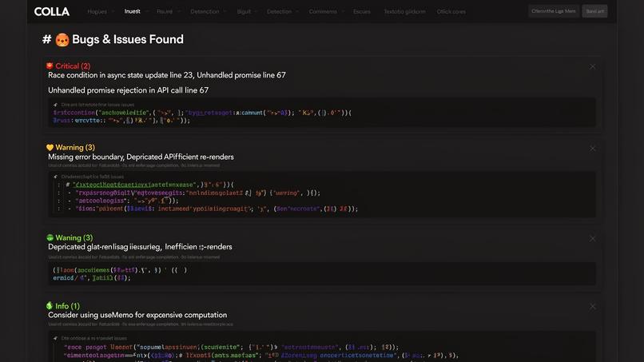
Task: Expand the dropdown arrow next to Detenction
Action: coord(225,11)
